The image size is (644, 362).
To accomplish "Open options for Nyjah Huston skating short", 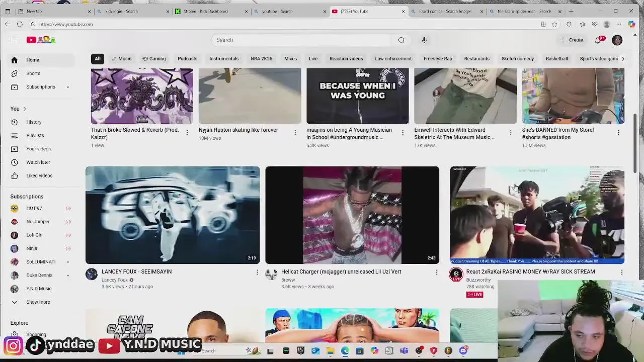I will point(295,132).
